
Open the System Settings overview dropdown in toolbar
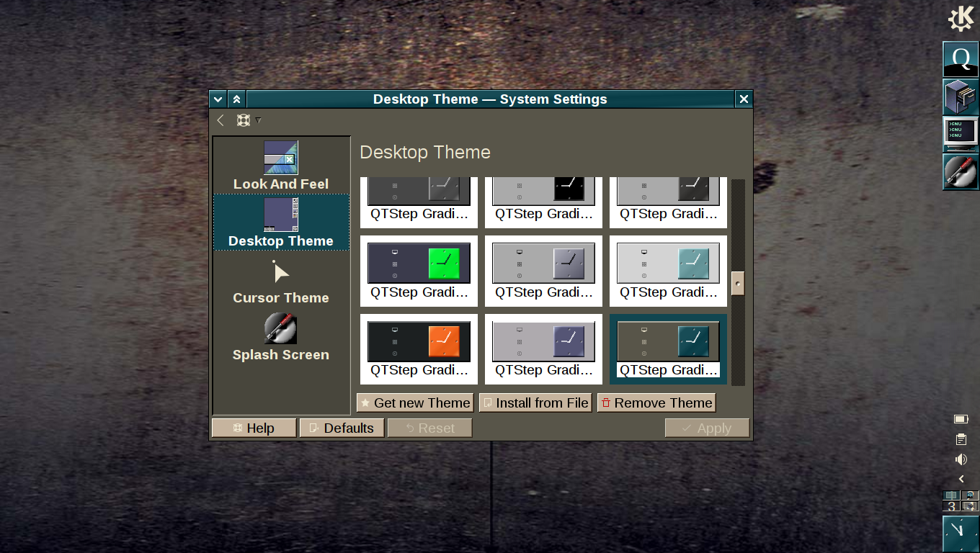[249, 120]
